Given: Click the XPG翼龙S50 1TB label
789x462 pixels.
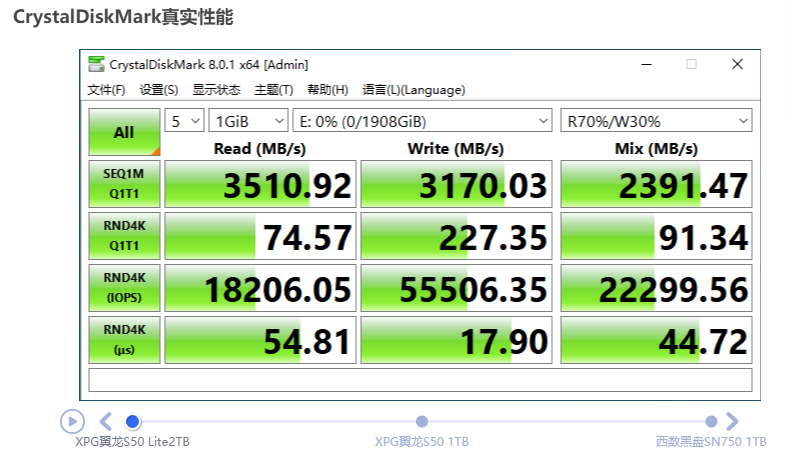Looking at the screenshot, I should [x=422, y=442].
